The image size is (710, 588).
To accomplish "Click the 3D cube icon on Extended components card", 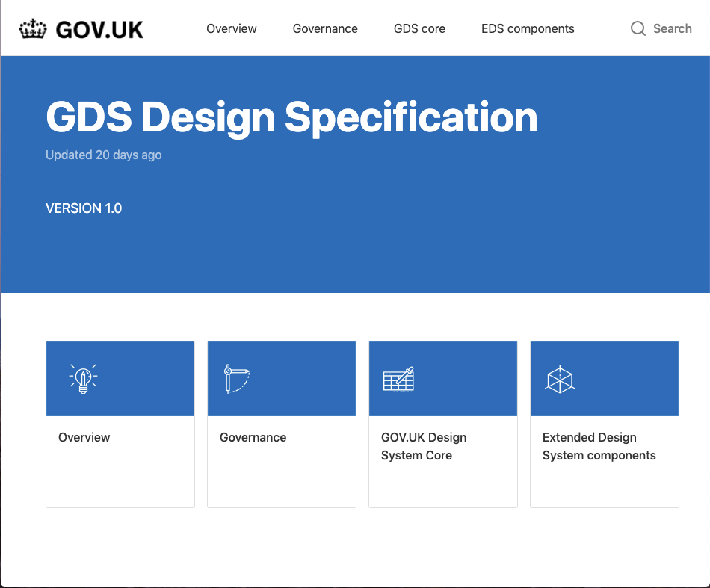I will 560,379.
